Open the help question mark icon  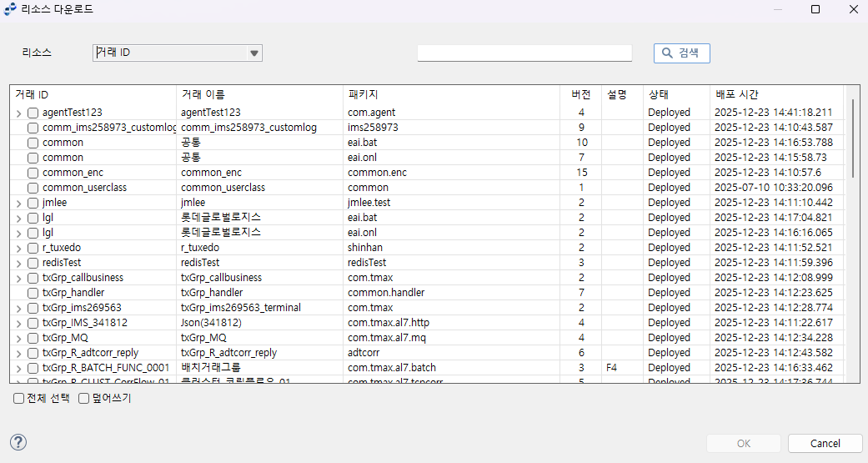tap(18, 442)
